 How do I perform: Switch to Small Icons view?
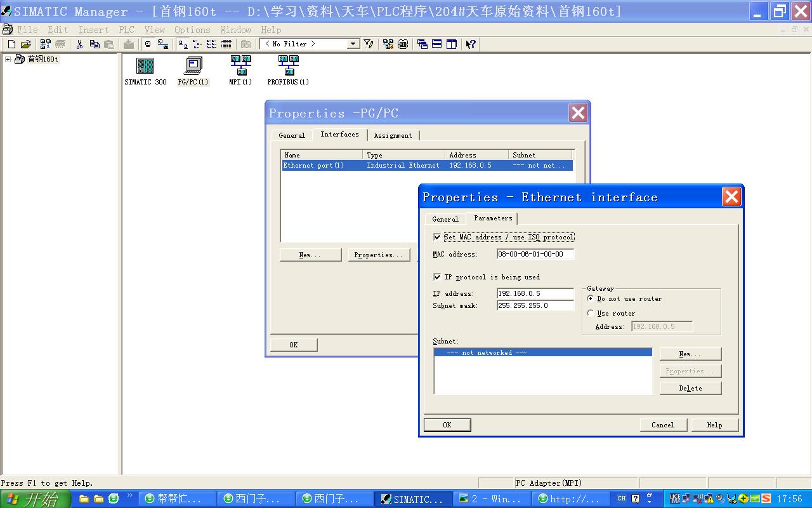tap(197, 44)
